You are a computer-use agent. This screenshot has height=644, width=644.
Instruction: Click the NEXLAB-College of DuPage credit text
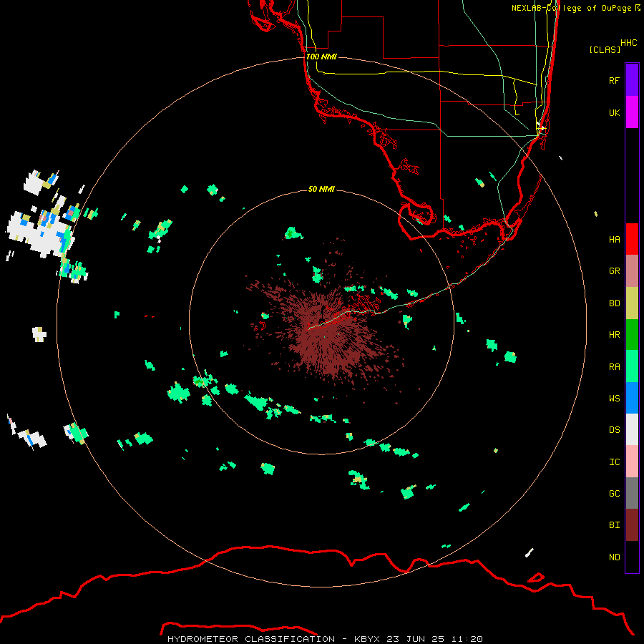[x=571, y=8]
